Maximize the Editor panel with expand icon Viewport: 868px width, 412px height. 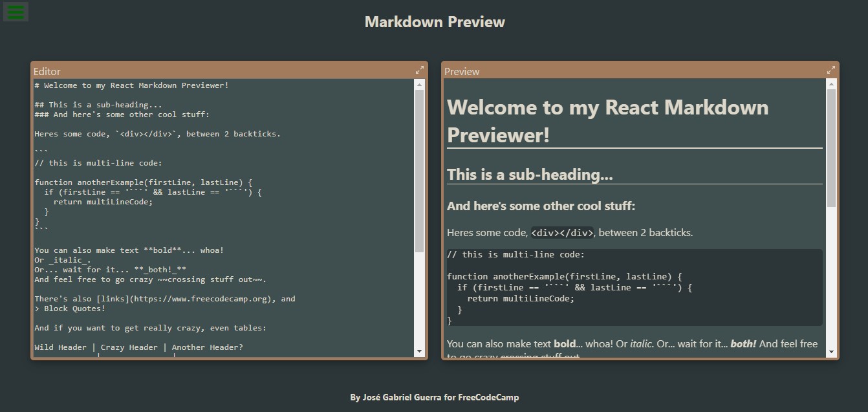[419, 70]
